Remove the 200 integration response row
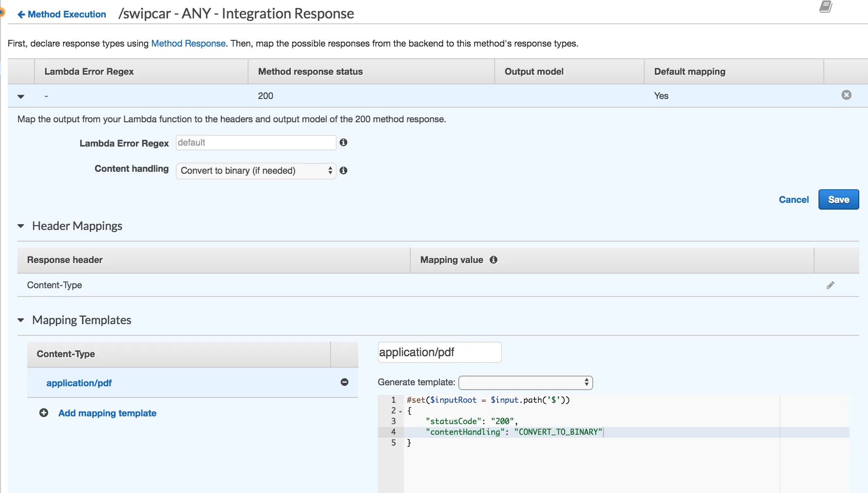The image size is (868, 493). [x=846, y=95]
